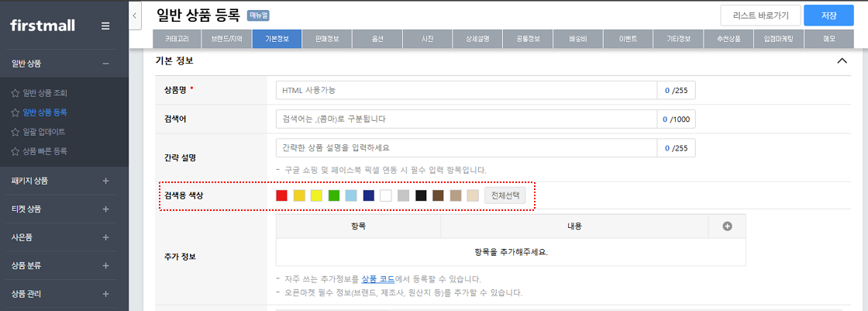Pick the black search color swatch
Image resolution: width=868 pixels, height=311 pixels.
pyautogui.click(x=421, y=195)
